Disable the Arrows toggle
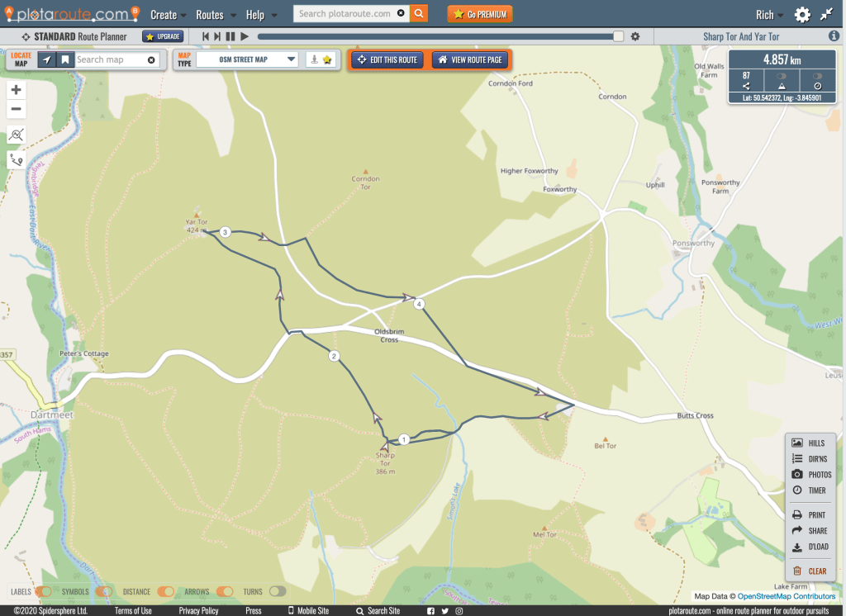 point(225,591)
